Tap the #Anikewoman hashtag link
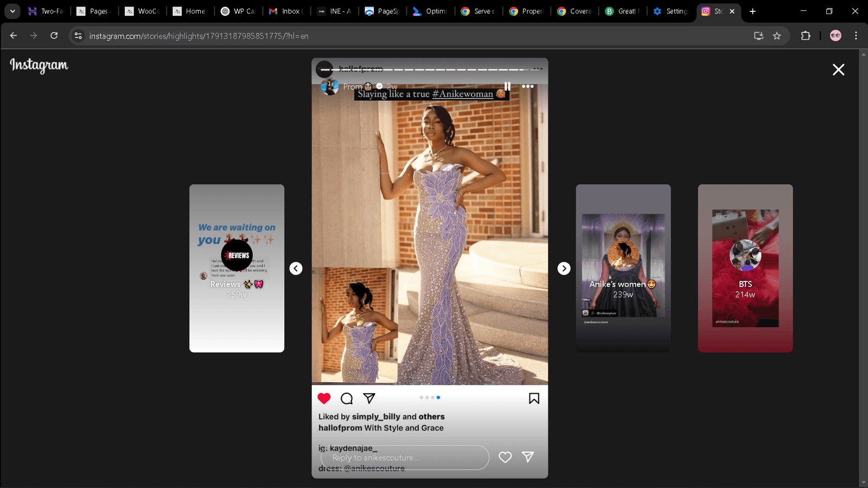 click(462, 94)
